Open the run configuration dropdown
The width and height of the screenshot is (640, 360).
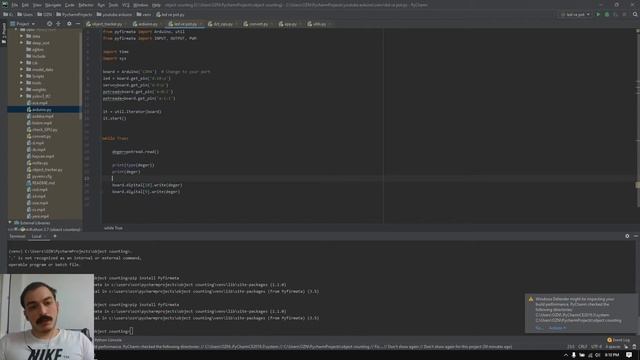point(575,14)
